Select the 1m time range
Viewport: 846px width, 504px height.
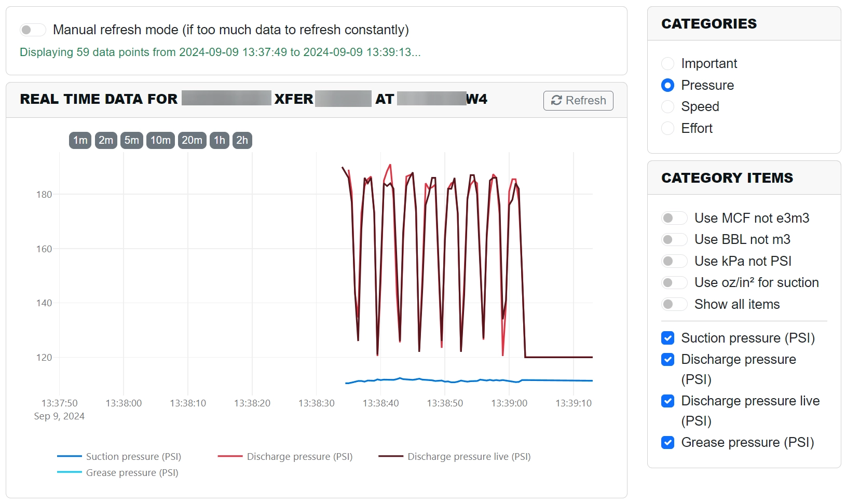79,140
